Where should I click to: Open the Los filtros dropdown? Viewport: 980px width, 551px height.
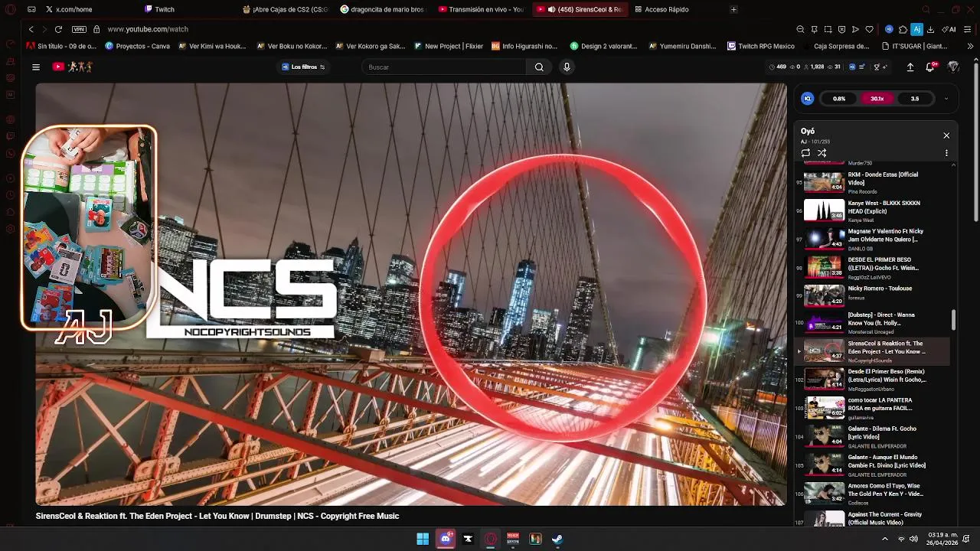point(303,67)
